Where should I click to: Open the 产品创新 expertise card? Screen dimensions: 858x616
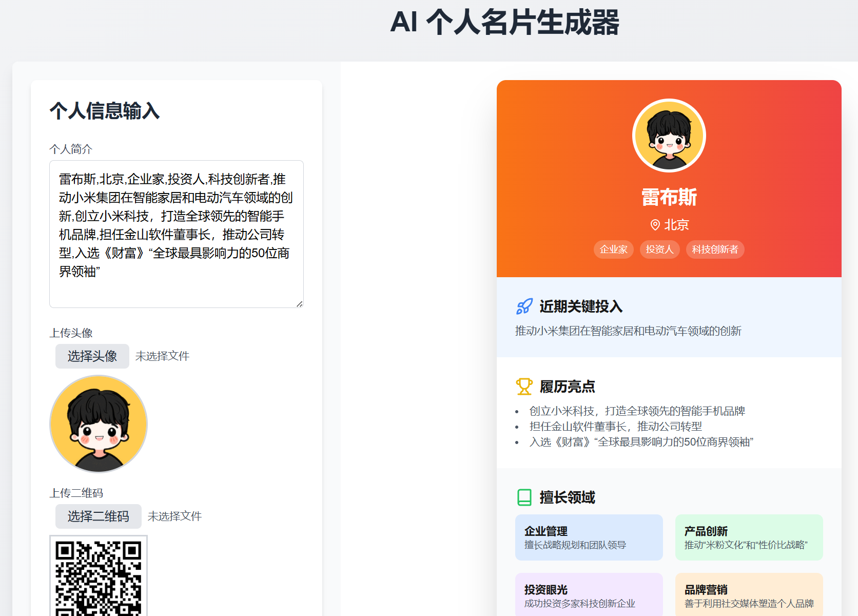pyautogui.click(x=749, y=537)
